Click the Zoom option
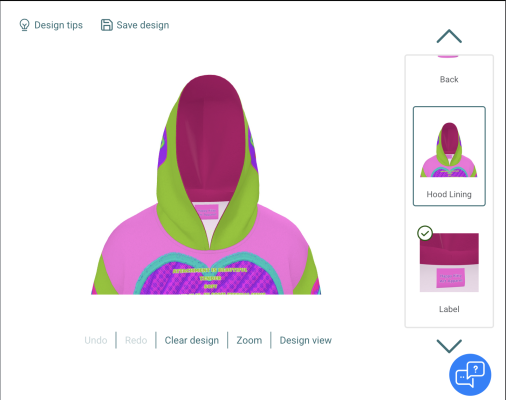Screen dimensions: 506x400 pos(249,340)
